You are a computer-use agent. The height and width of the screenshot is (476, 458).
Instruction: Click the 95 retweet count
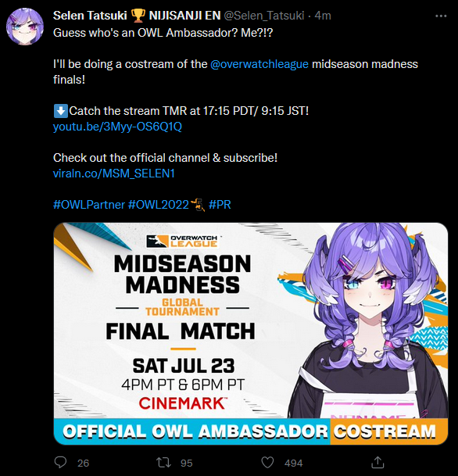pos(186,463)
